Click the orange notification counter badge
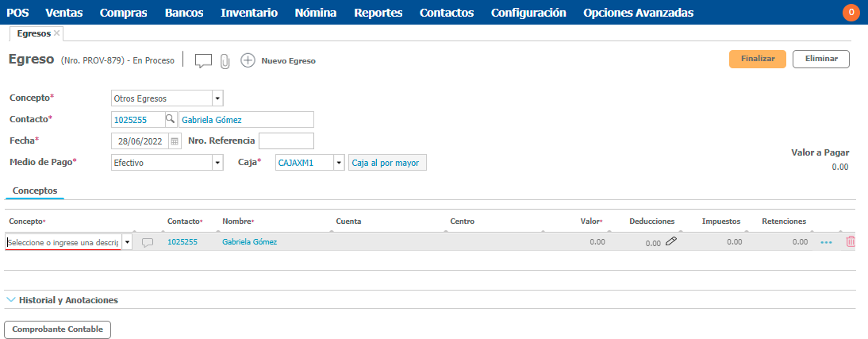Screen dimensions: 868x339 tap(851, 13)
